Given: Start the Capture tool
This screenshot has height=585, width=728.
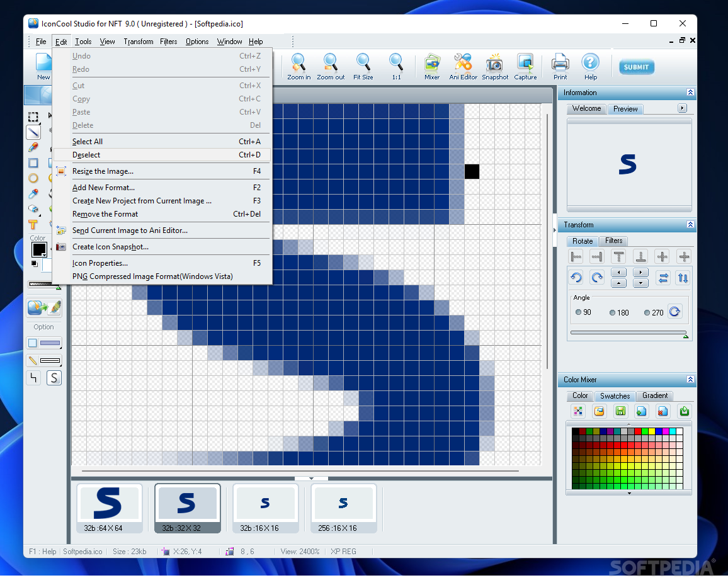Looking at the screenshot, I should tap(525, 67).
